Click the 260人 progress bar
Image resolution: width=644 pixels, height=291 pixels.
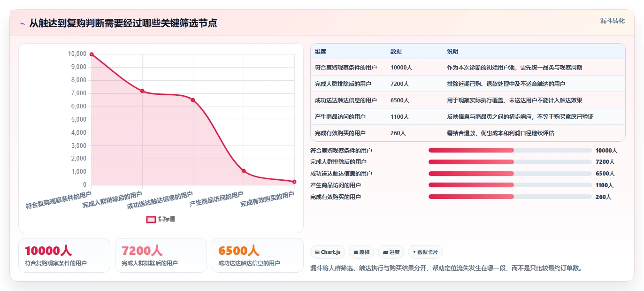510,197
